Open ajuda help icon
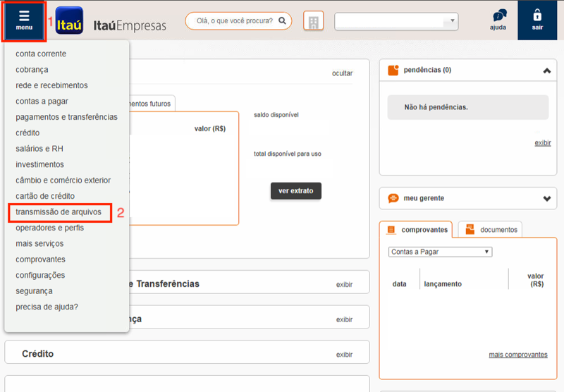This screenshot has width=564, height=392. tap(498, 20)
